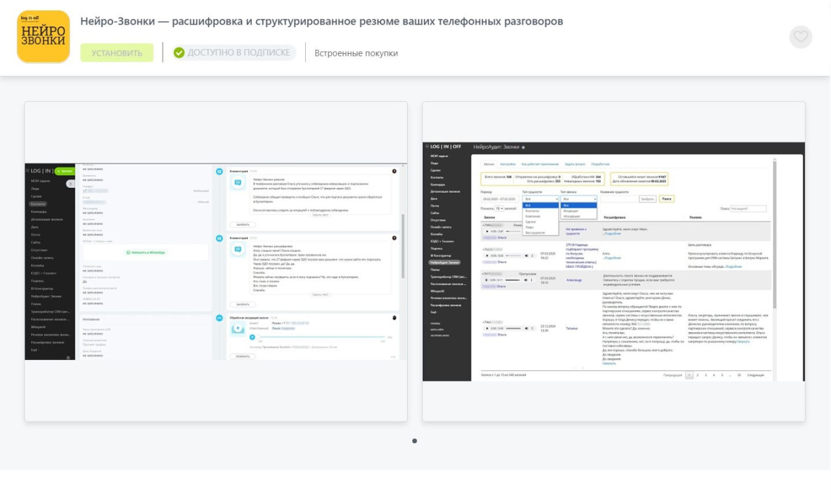Open the НейроАудит: Звонки table screenshot thumbnail
The width and height of the screenshot is (831, 504).
[x=614, y=261]
